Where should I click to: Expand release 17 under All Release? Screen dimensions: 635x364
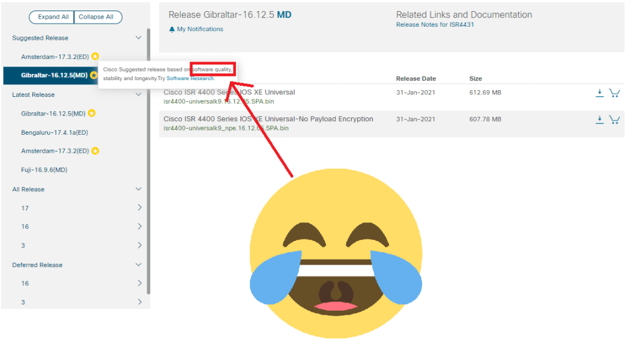[x=139, y=207]
